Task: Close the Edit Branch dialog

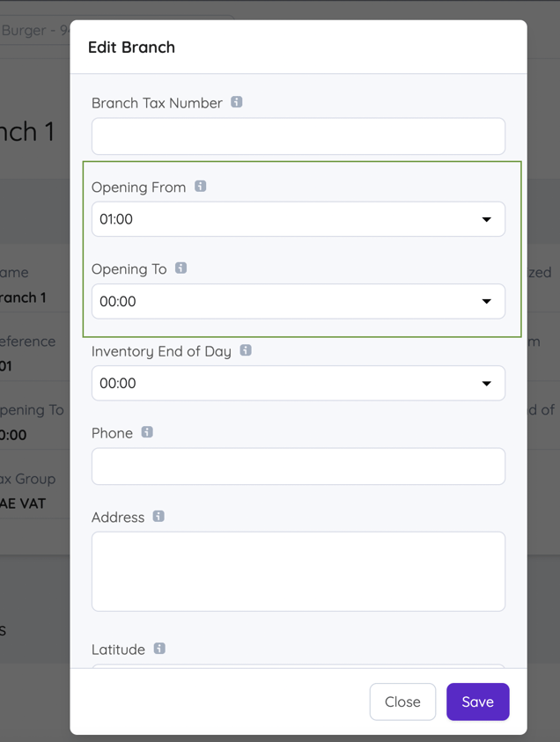Action: [x=402, y=702]
